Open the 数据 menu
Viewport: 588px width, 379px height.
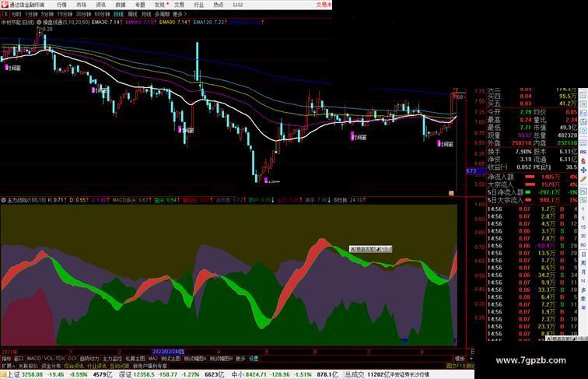pyautogui.click(x=121, y=5)
